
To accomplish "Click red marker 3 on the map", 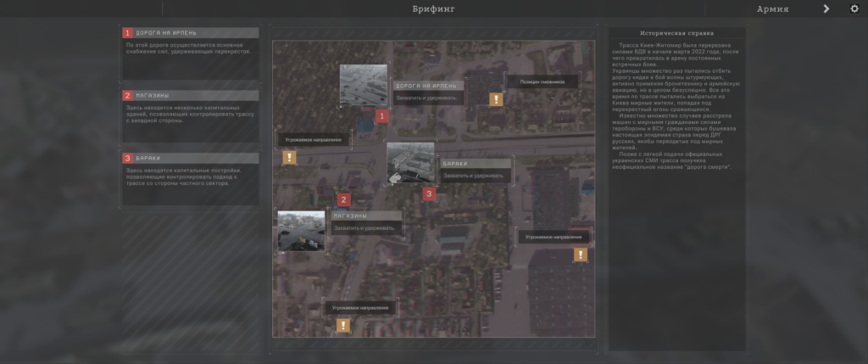I will (430, 194).
